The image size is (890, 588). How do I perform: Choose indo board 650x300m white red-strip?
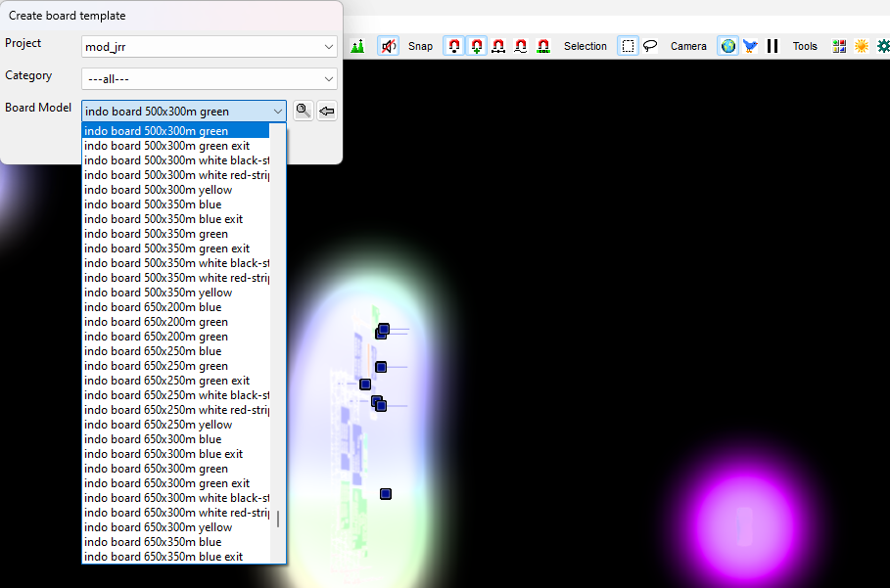point(176,513)
